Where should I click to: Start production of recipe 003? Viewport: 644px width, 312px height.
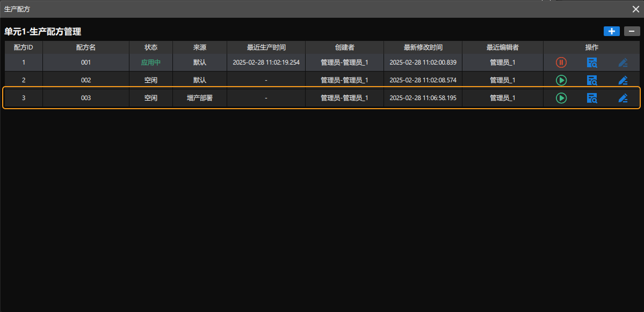pyautogui.click(x=561, y=98)
